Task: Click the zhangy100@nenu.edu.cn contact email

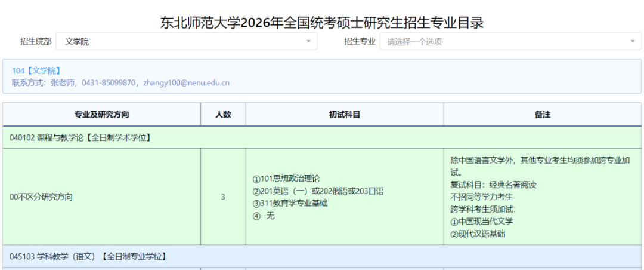Action: 186,82
